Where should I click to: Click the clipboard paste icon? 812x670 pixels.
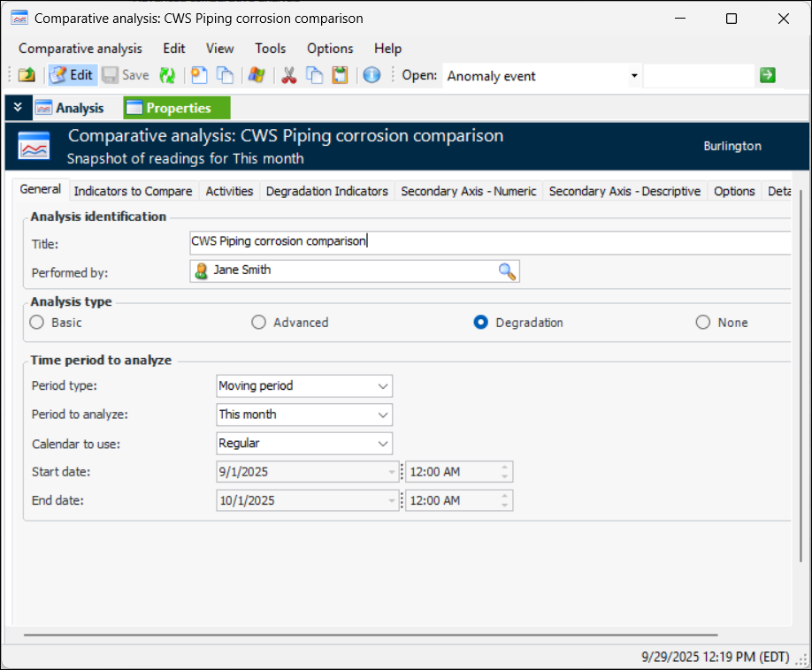pos(340,76)
